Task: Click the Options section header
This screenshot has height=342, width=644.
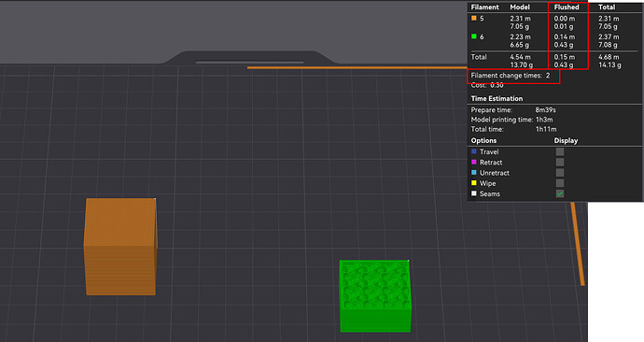Action: tap(483, 140)
